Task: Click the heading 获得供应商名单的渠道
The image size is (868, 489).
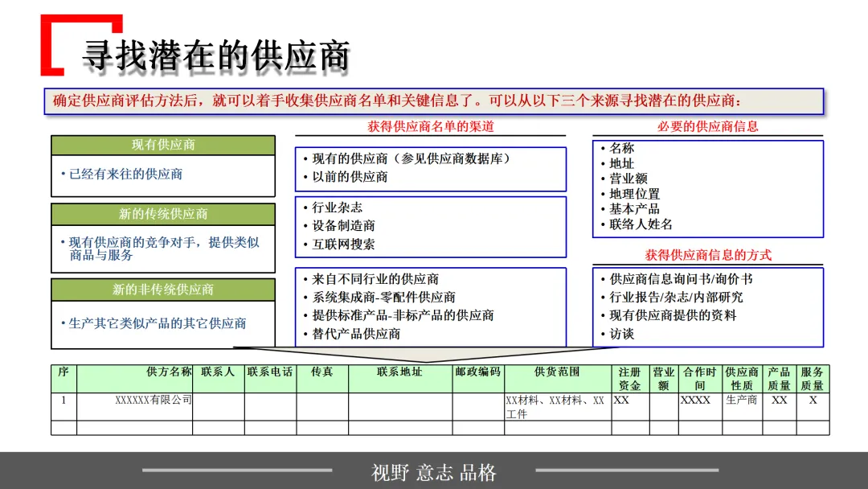Action: (x=431, y=126)
